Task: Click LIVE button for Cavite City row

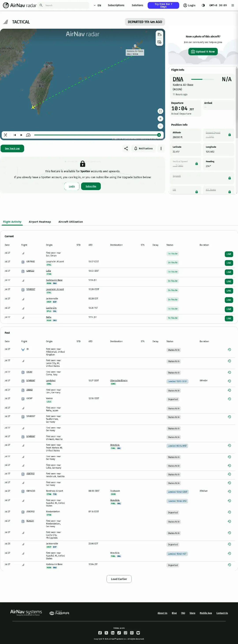Action: coord(229,309)
